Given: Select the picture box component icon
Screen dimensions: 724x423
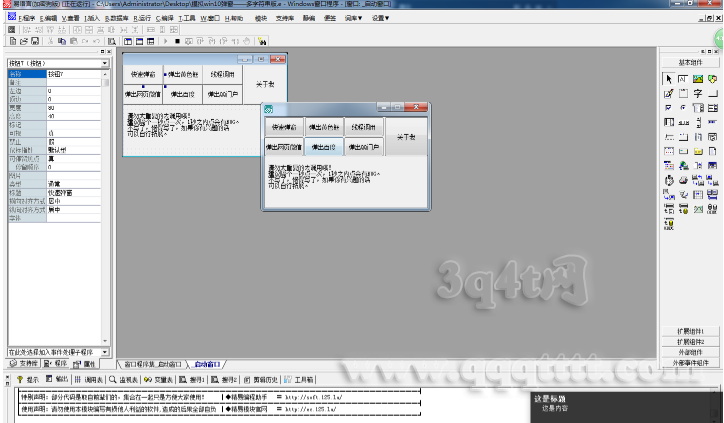Looking at the screenshot, I should coord(698,79).
